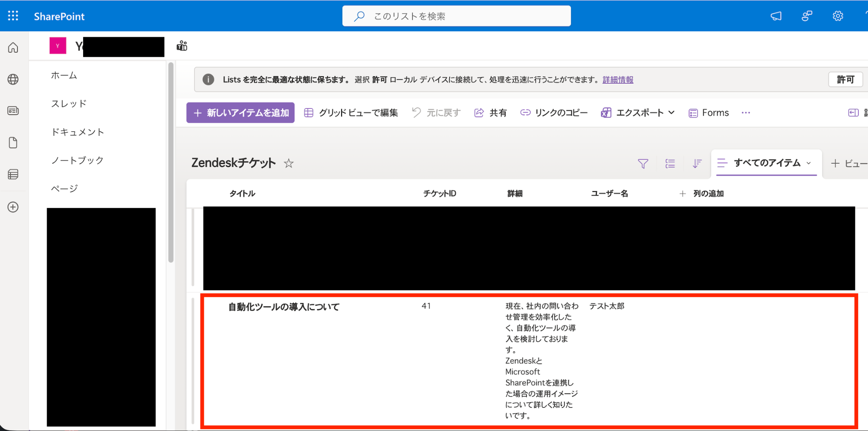Open ドキュメント in the site navigation
This screenshot has width=868, height=431.
click(78, 132)
